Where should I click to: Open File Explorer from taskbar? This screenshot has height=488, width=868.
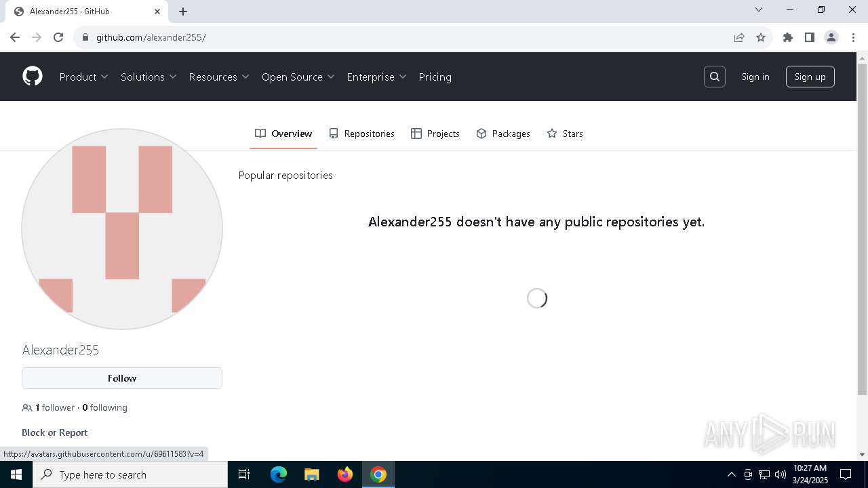pyautogui.click(x=312, y=474)
